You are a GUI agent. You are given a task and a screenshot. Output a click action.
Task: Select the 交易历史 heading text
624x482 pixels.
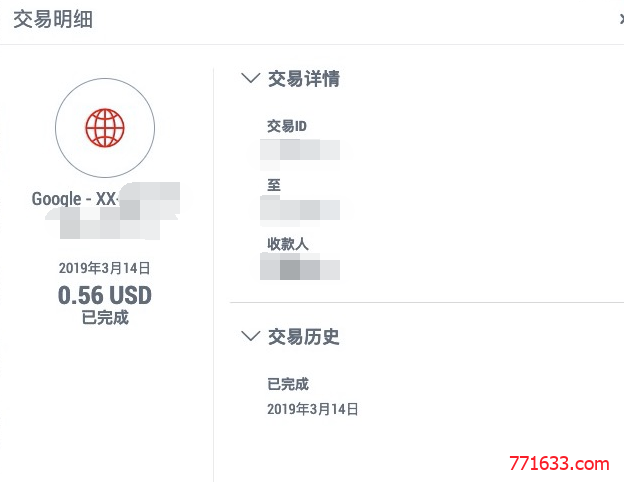(304, 337)
